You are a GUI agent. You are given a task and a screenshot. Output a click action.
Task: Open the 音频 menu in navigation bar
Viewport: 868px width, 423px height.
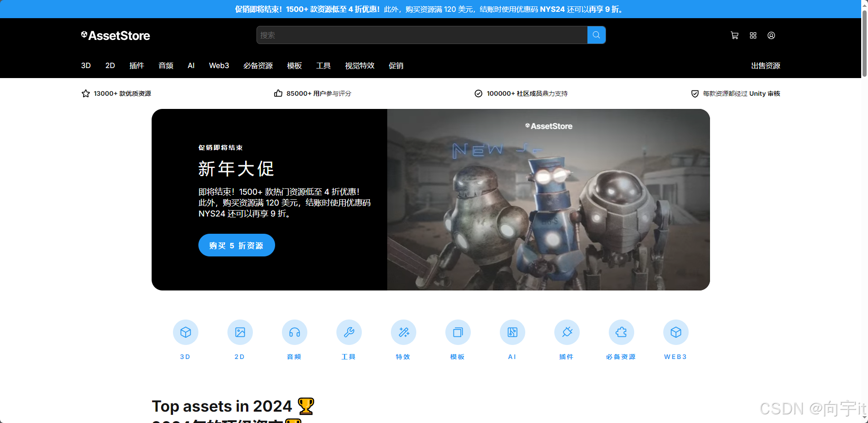[x=166, y=66]
